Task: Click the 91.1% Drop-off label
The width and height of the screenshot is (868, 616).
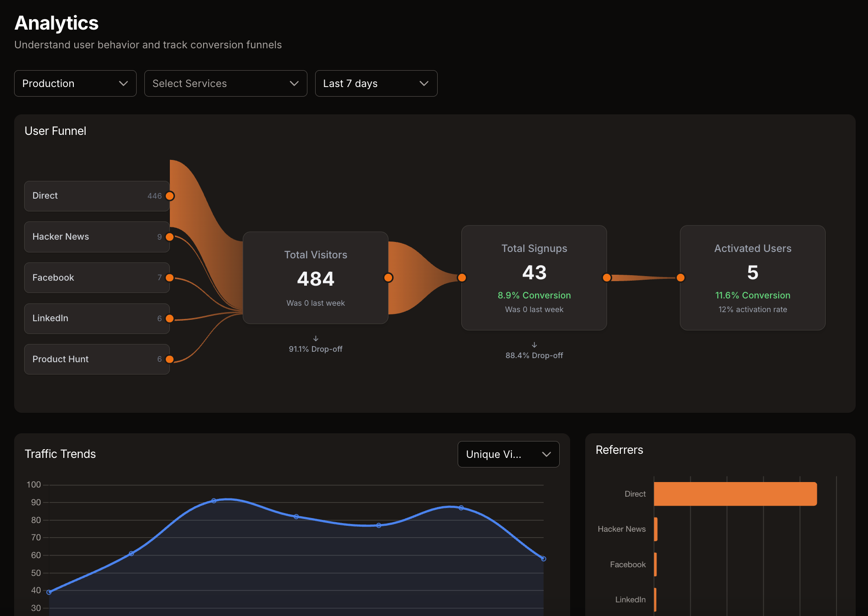Action: 316,349
